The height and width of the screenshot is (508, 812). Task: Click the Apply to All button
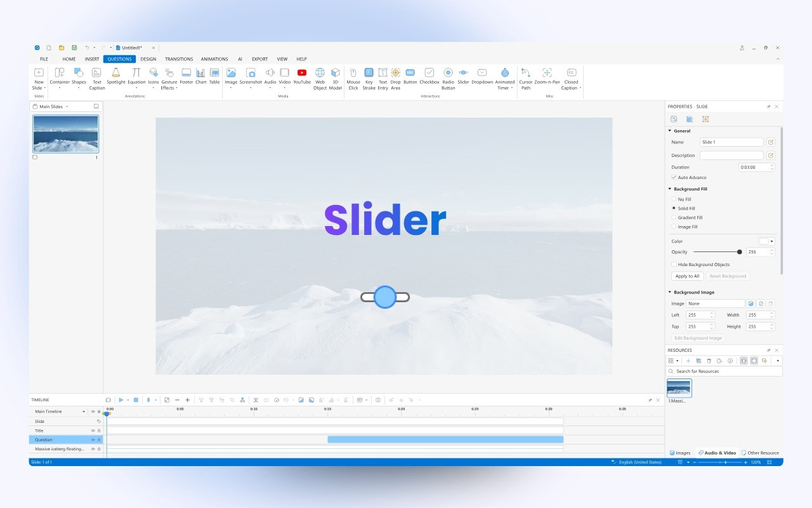point(688,276)
